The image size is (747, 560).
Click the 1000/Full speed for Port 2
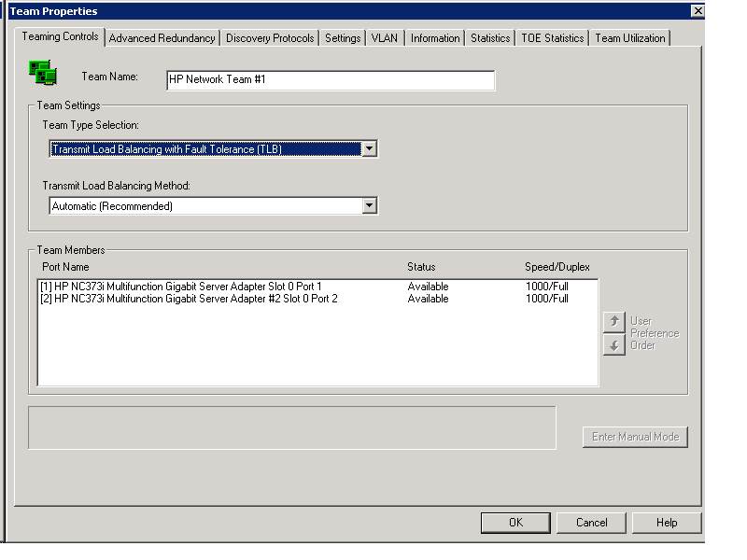[547, 299]
